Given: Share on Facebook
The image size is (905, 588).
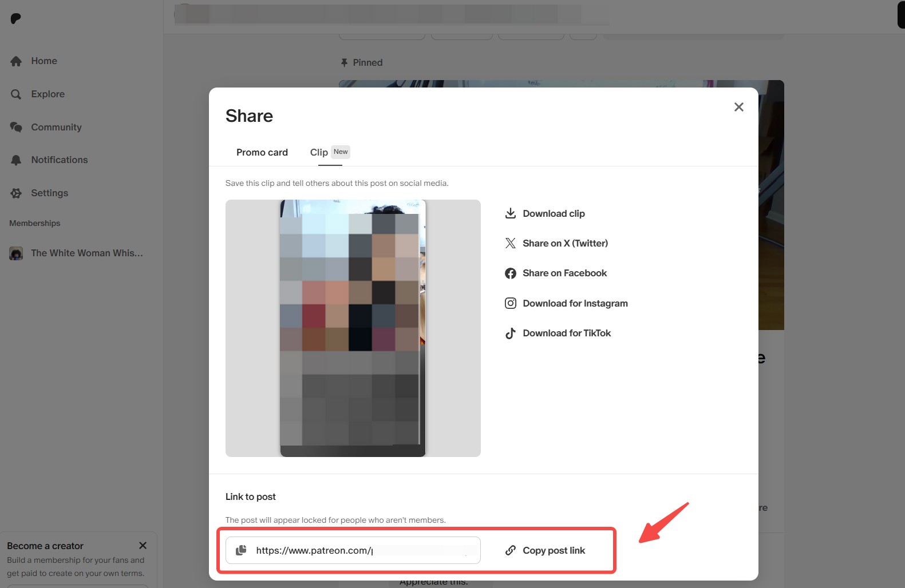Looking at the screenshot, I should [x=556, y=273].
